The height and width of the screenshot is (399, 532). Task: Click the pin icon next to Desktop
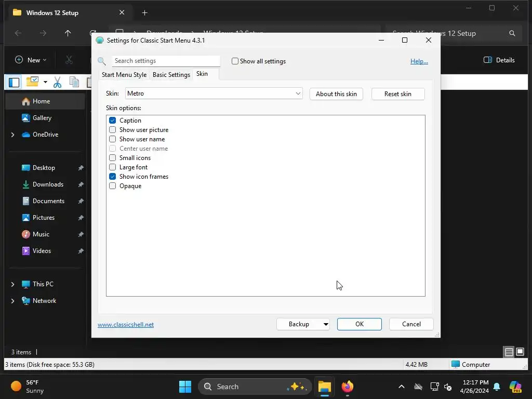tap(81, 168)
